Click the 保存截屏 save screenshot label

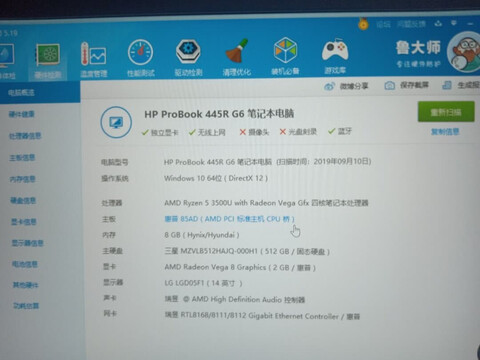coord(414,85)
